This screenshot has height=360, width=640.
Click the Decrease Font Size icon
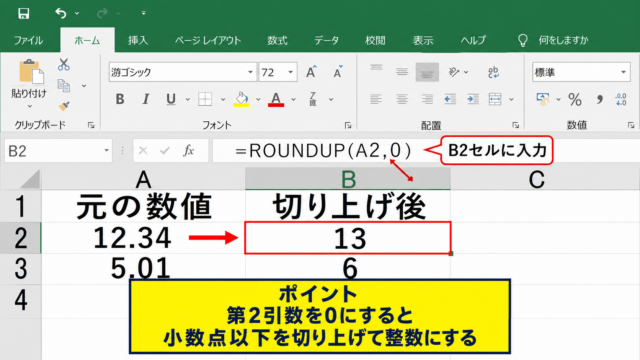[x=338, y=72]
